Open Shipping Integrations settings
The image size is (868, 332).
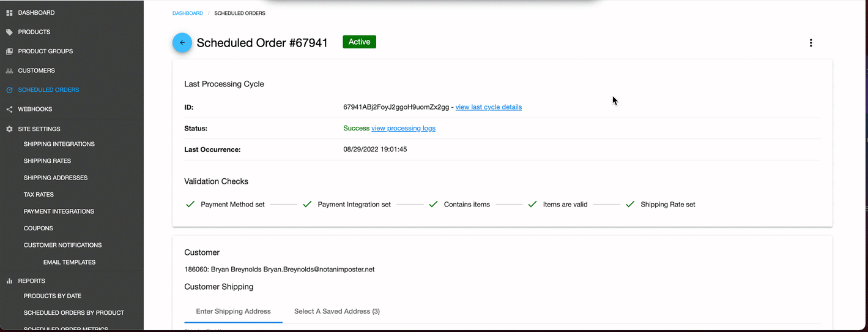tap(59, 144)
